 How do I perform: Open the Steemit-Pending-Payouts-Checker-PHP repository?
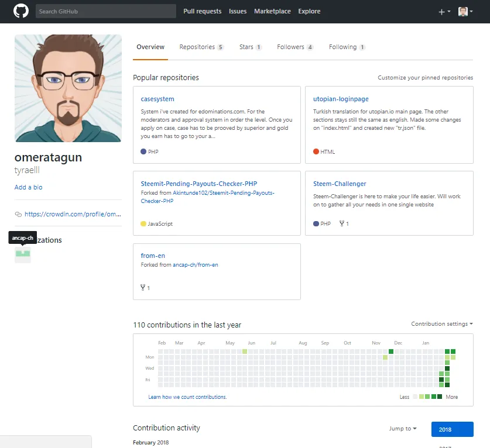coord(198,184)
